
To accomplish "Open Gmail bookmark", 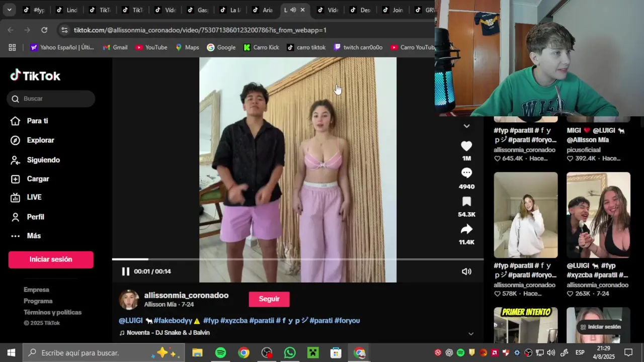I will click(115, 47).
